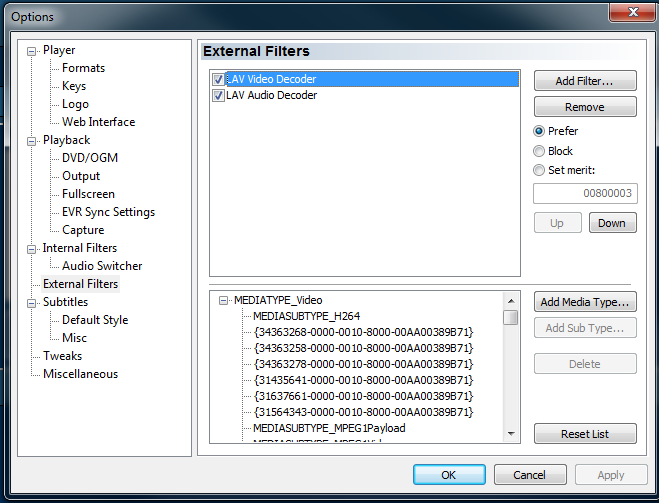Move filter Down in the list
Viewport: 659px width, 503px height.
pyautogui.click(x=612, y=223)
